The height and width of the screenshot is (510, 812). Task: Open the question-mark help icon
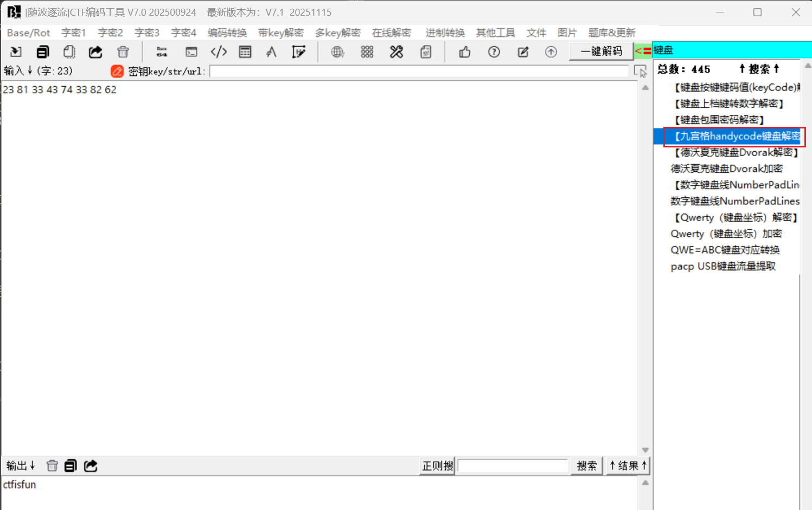[494, 51]
